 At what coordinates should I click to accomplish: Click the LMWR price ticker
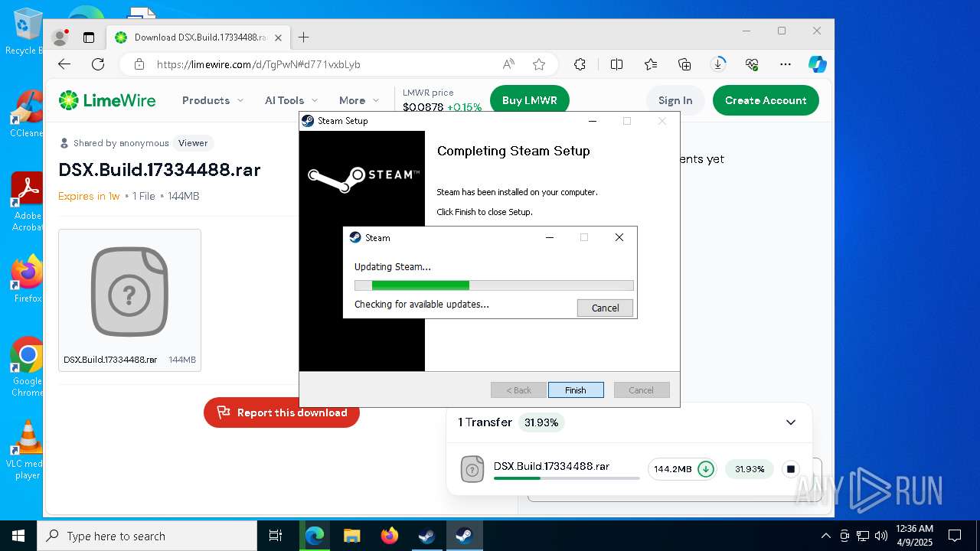442,100
